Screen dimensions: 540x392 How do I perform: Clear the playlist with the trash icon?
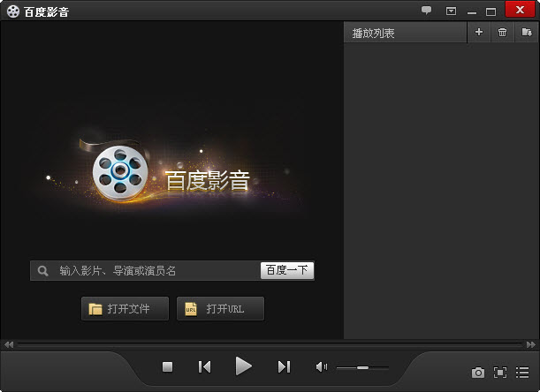pyautogui.click(x=502, y=33)
